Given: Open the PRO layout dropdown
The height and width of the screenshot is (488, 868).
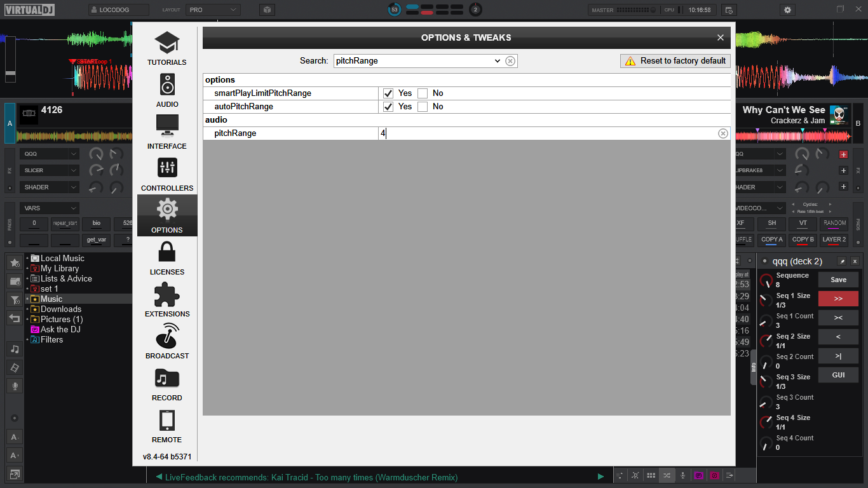Looking at the screenshot, I should [213, 10].
